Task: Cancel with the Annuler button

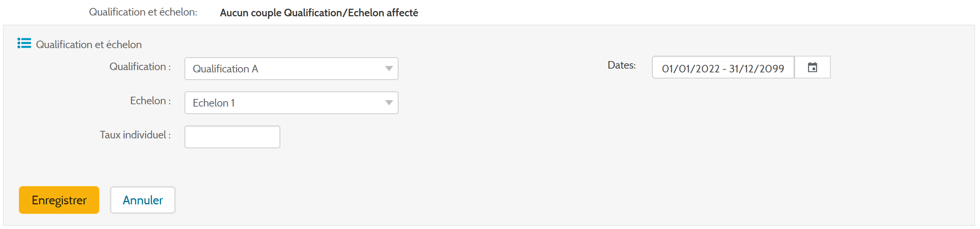Action: tap(143, 201)
